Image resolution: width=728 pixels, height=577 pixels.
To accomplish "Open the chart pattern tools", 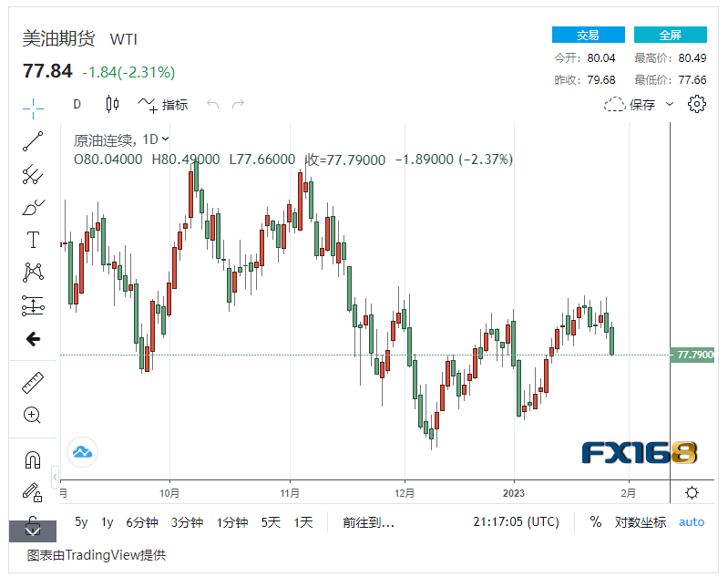I will (x=33, y=272).
